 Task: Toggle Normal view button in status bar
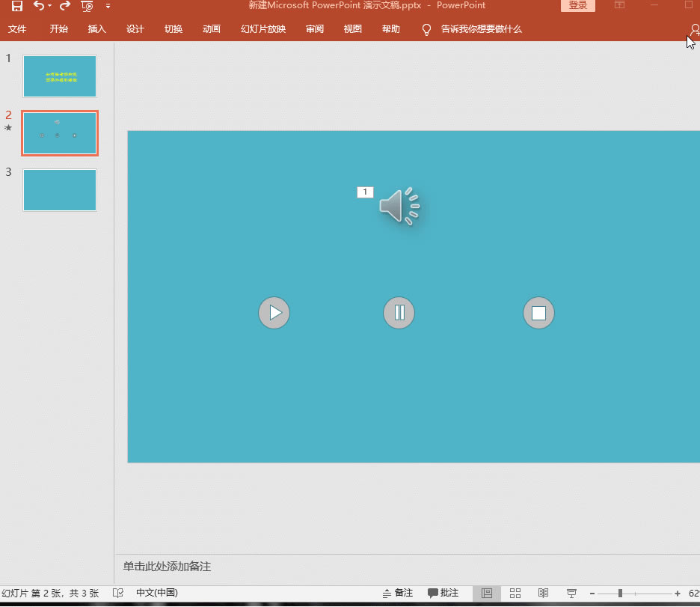coord(487,593)
